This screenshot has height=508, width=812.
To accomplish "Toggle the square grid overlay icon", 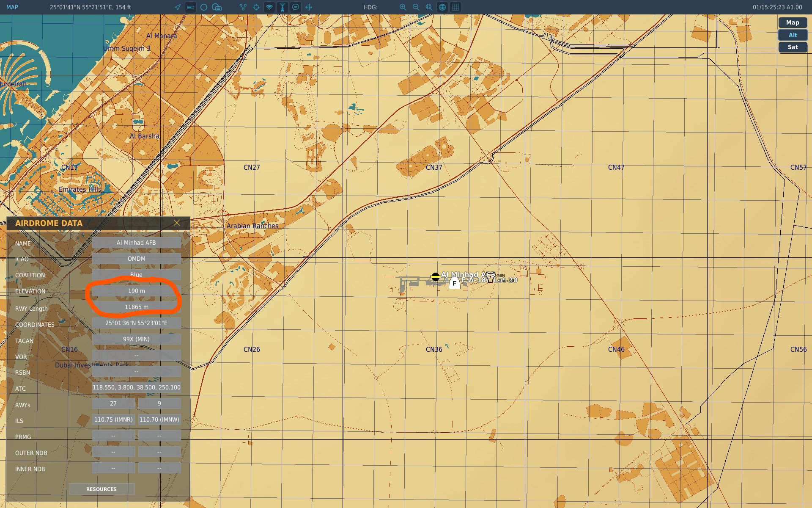I will click(x=455, y=7).
